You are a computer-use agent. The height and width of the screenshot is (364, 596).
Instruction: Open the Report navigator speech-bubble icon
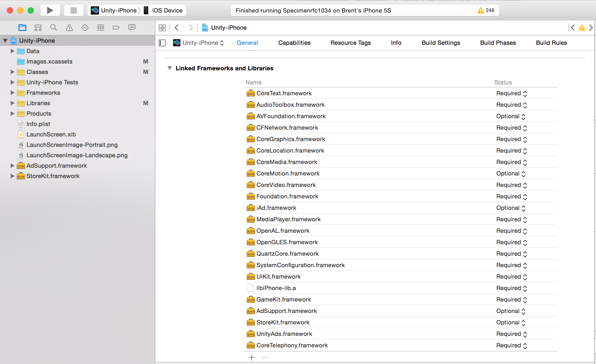click(132, 28)
